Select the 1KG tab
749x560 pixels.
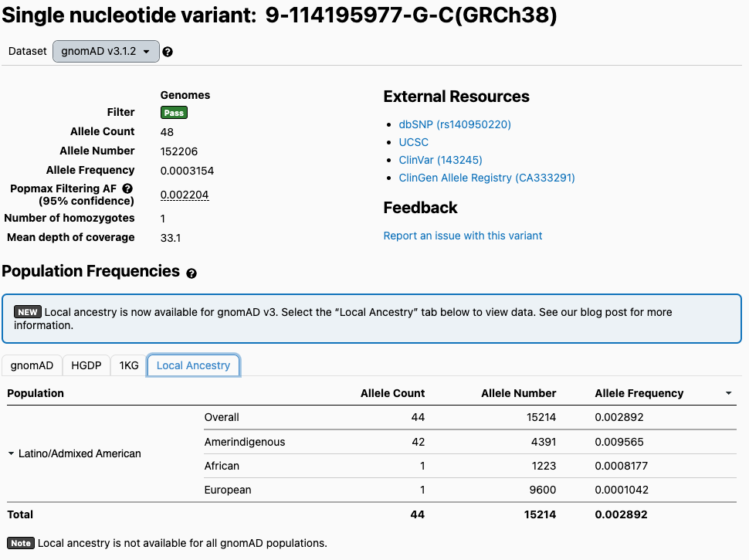click(x=129, y=365)
